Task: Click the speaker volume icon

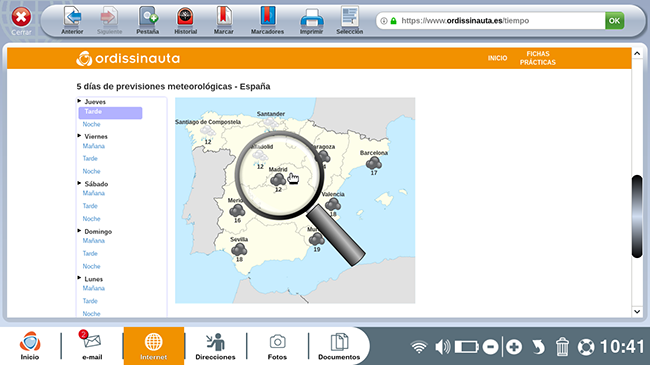Action: (x=442, y=347)
